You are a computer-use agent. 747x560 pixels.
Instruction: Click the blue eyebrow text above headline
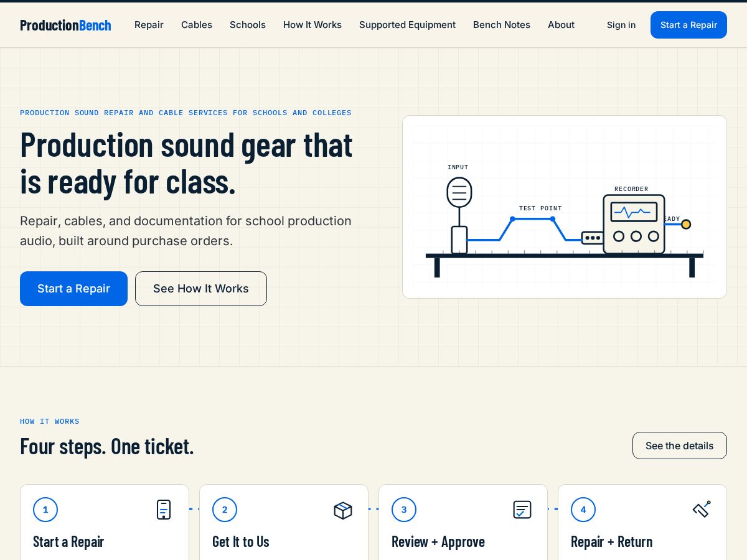186,113
